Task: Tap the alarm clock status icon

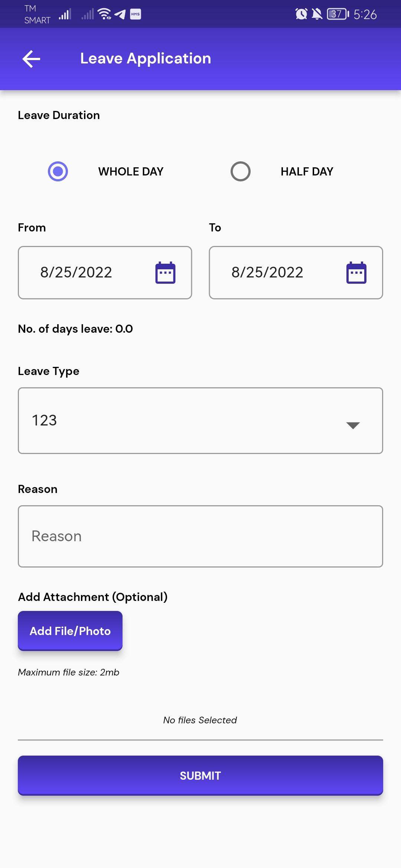Action: (301, 14)
